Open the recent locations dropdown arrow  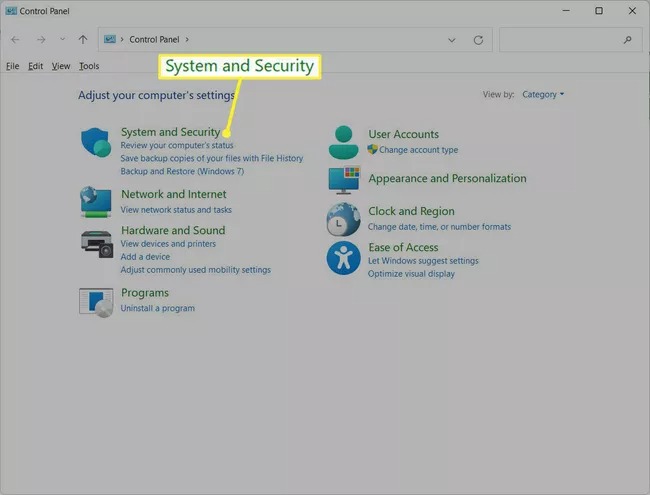pyautogui.click(x=63, y=39)
